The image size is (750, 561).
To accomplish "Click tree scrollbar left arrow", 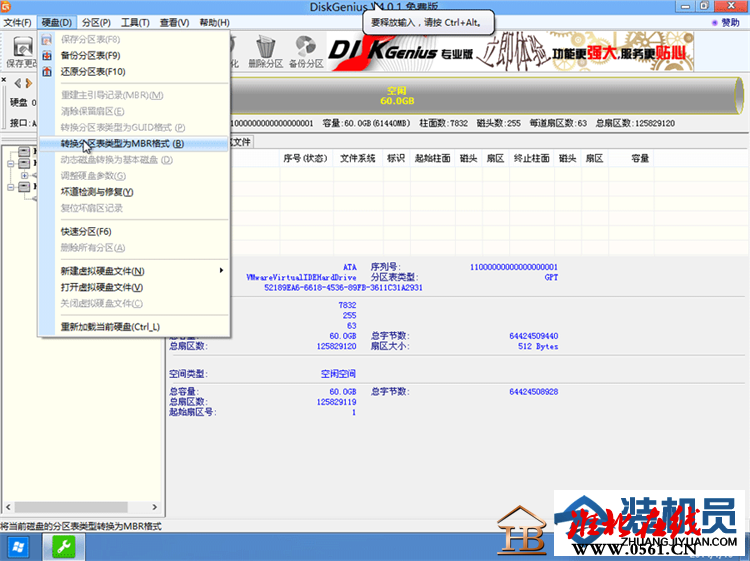I will tap(8, 507).
